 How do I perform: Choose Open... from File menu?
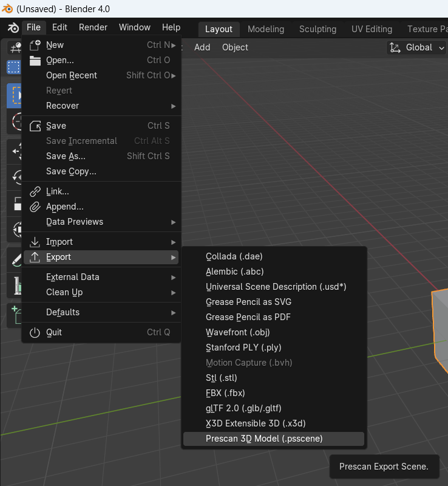point(101,60)
